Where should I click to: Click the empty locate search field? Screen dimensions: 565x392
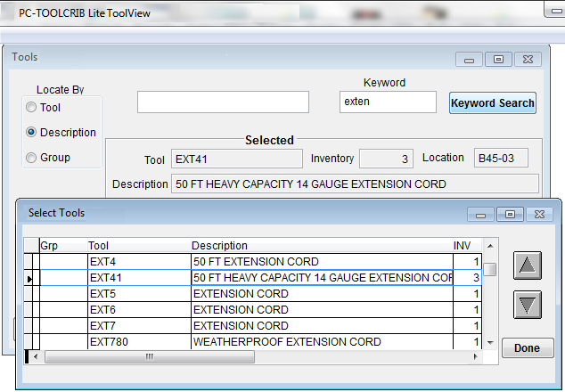223,102
